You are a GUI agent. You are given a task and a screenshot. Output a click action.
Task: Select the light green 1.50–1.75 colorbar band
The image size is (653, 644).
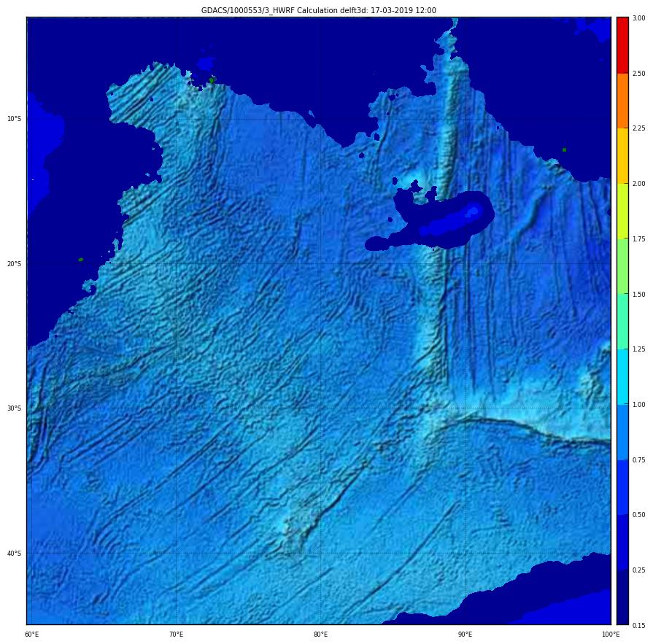pos(622,266)
